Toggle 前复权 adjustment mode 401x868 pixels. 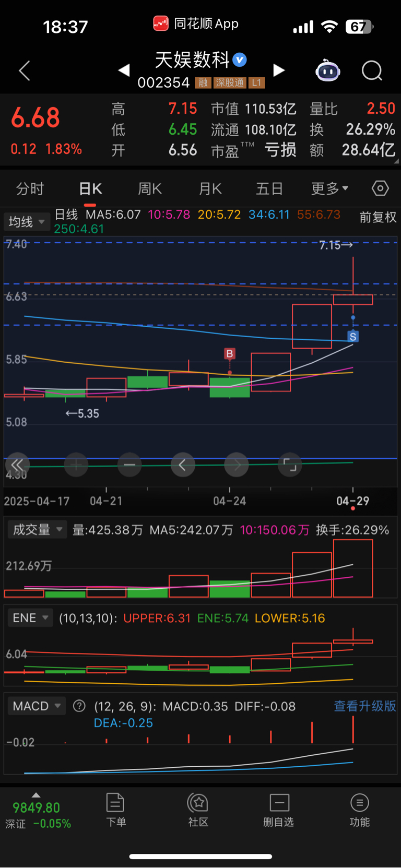click(378, 217)
